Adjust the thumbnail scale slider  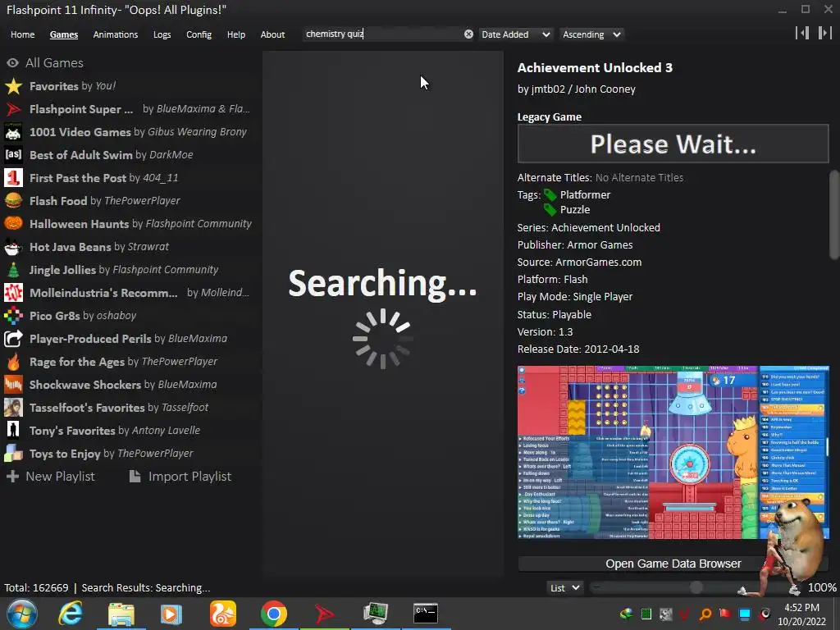(x=696, y=587)
